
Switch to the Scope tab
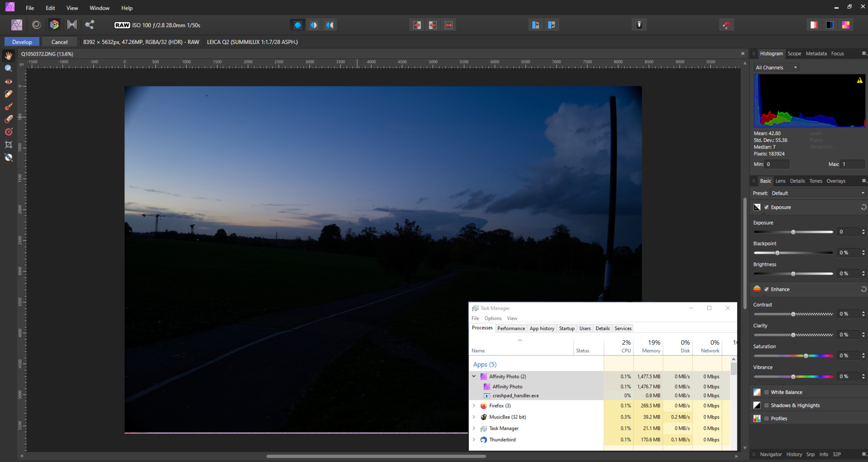794,54
